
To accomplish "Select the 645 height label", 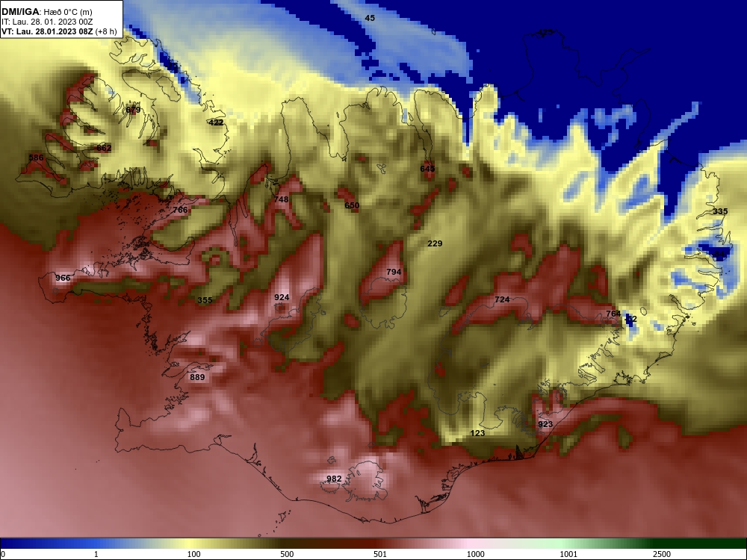I will coord(427,169).
